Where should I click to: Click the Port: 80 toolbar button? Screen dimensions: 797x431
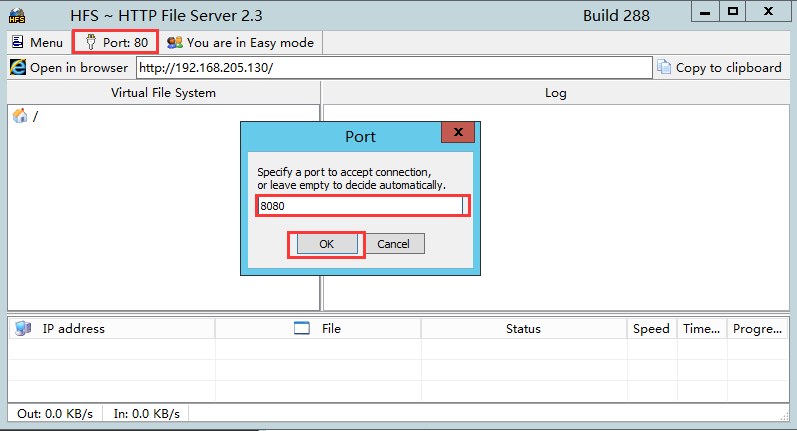116,42
